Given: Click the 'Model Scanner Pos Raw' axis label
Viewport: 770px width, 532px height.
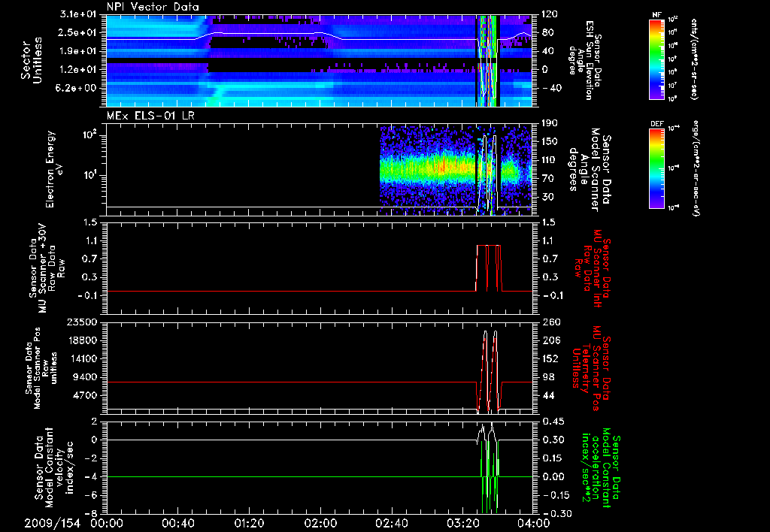Looking at the screenshot, I should (42, 368).
